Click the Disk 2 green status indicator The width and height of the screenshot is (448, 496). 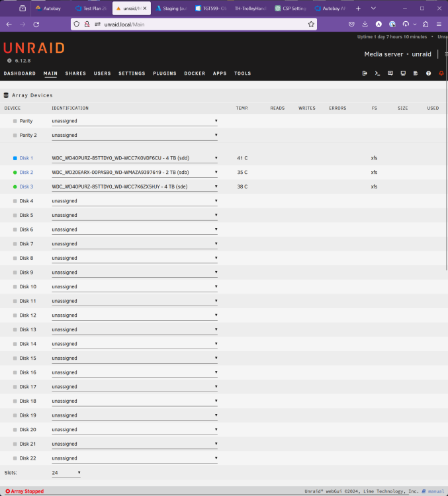(15, 173)
